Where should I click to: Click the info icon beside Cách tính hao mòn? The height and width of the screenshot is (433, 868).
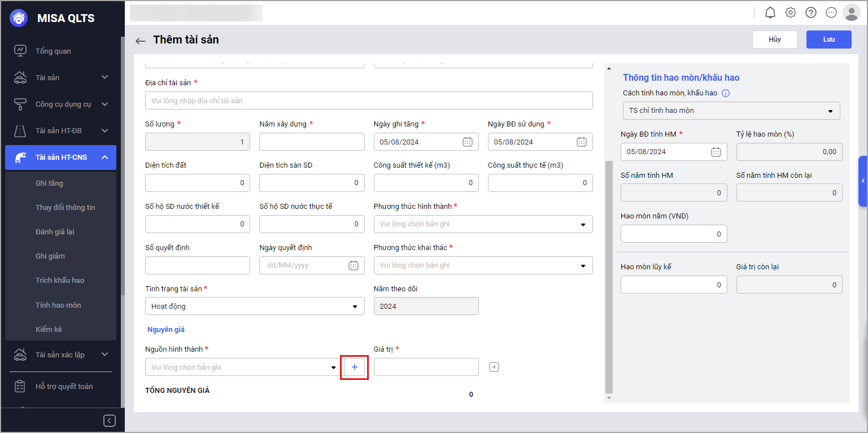726,93
